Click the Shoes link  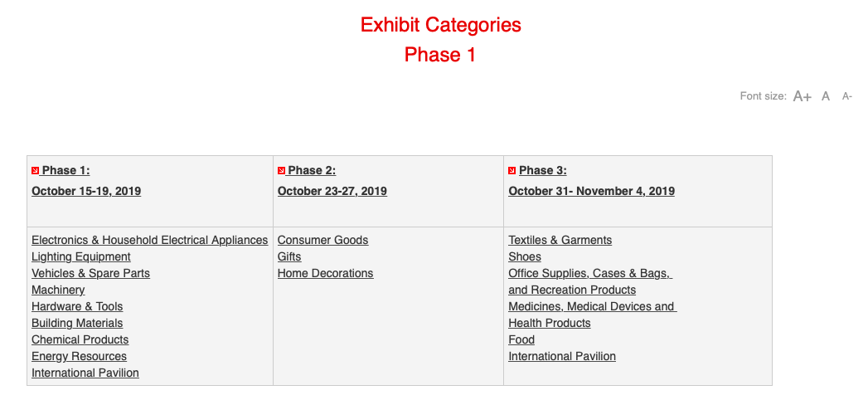click(525, 256)
